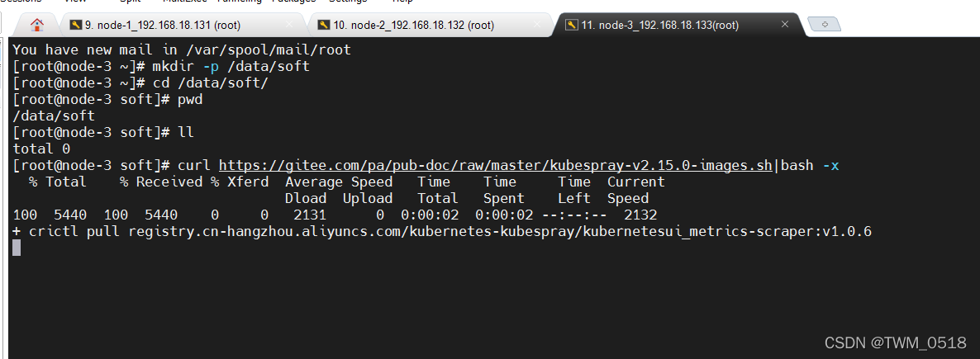Open the Split menu

click(x=130, y=2)
